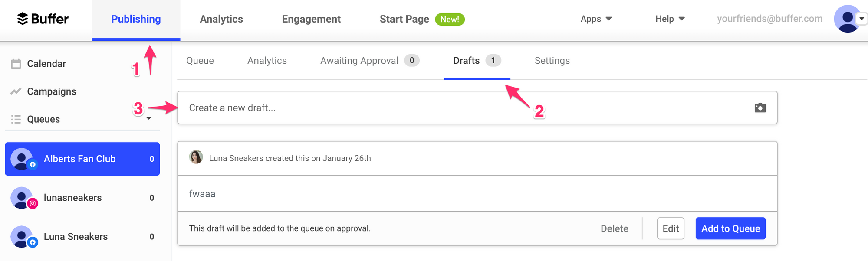This screenshot has width=868, height=261.
Task: Click the Edit draft button
Action: pyautogui.click(x=671, y=228)
